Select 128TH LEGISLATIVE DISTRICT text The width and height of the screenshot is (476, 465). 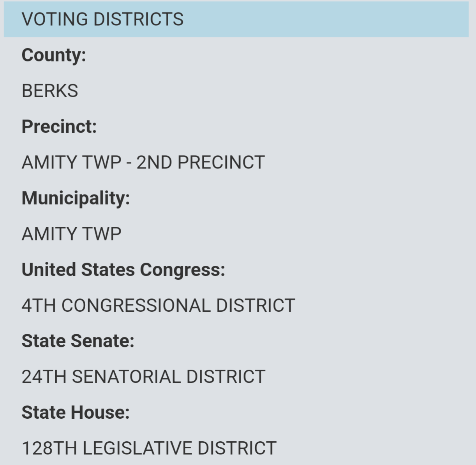pyautogui.click(x=149, y=448)
